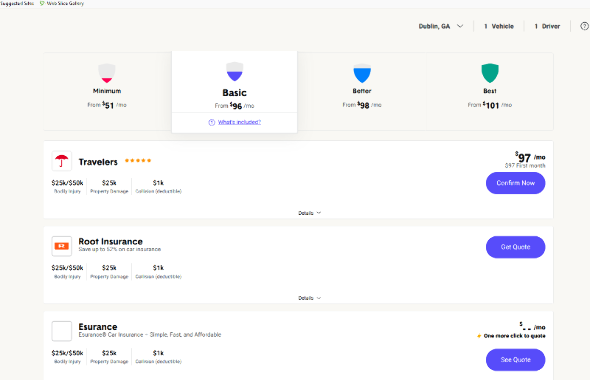This screenshot has width=590, height=380.
Task: Click Root Insurance $25k Property Damage value
Action: pyautogui.click(x=109, y=268)
